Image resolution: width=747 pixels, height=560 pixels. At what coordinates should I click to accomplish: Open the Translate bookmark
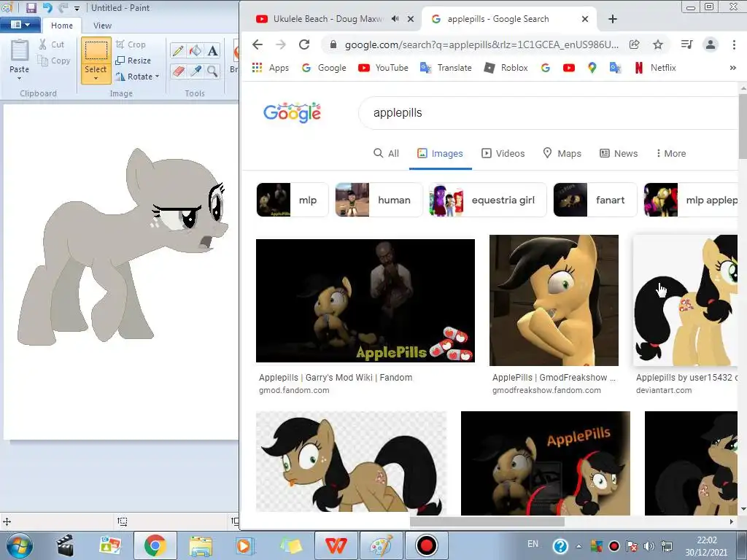tap(446, 68)
